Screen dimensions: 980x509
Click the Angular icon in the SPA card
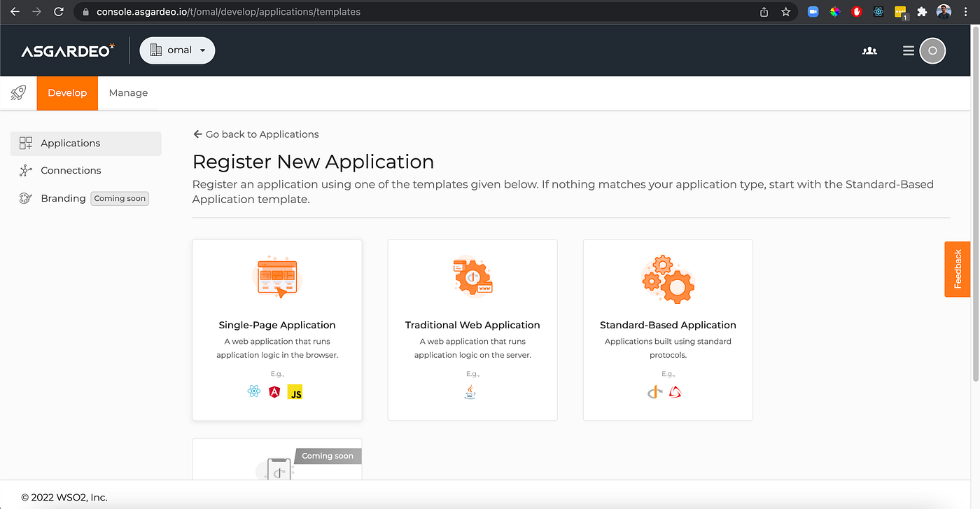[274, 392]
